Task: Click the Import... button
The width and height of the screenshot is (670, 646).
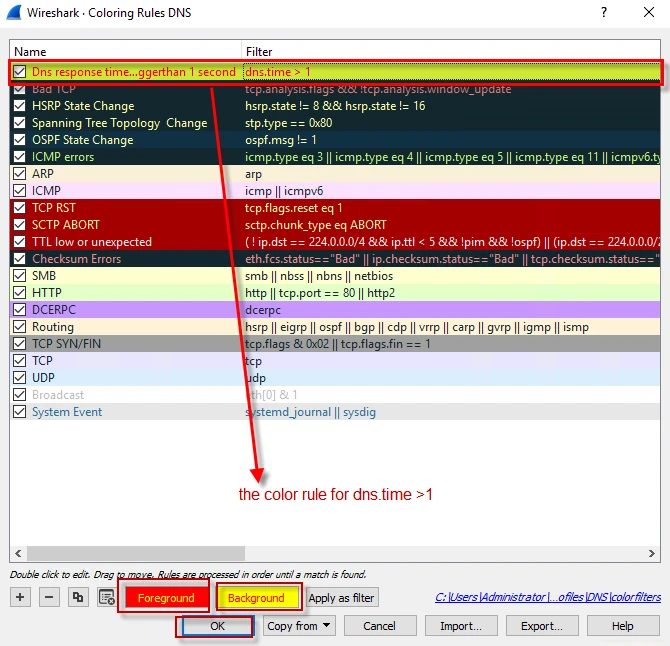Action: click(461, 626)
